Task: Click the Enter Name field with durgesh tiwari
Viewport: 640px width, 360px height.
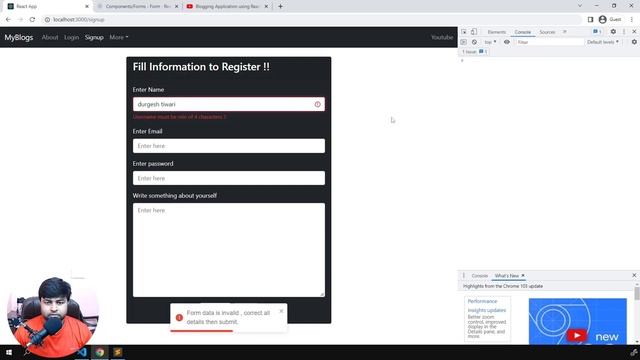Action: pos(229,104)
